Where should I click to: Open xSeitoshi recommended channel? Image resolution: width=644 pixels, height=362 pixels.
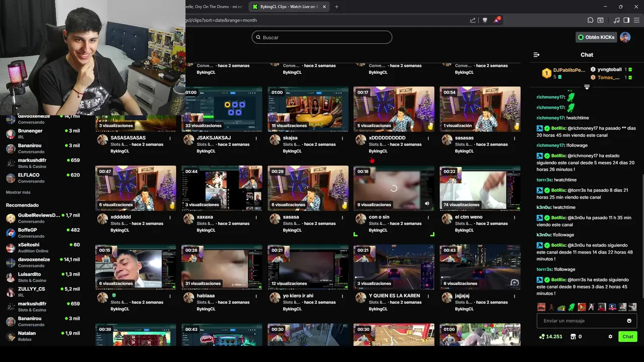tap(43, 247)
